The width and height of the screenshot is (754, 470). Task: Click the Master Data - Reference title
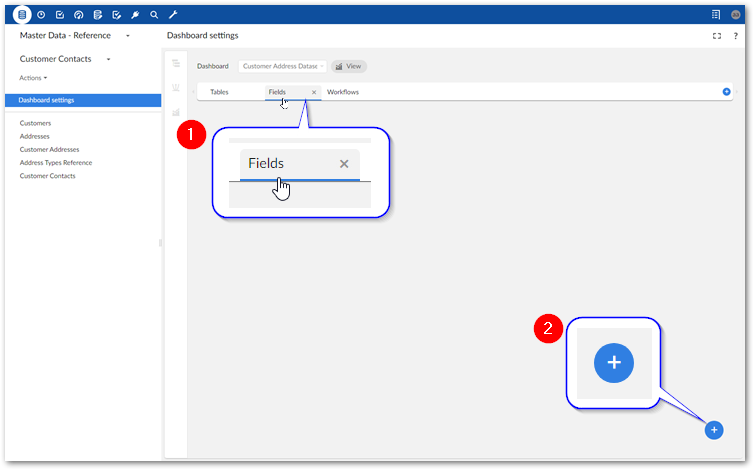(65, 36)
